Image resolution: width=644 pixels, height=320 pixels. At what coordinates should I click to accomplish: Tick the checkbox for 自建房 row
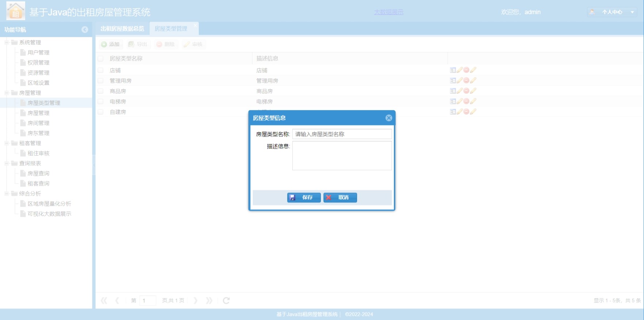100,112
